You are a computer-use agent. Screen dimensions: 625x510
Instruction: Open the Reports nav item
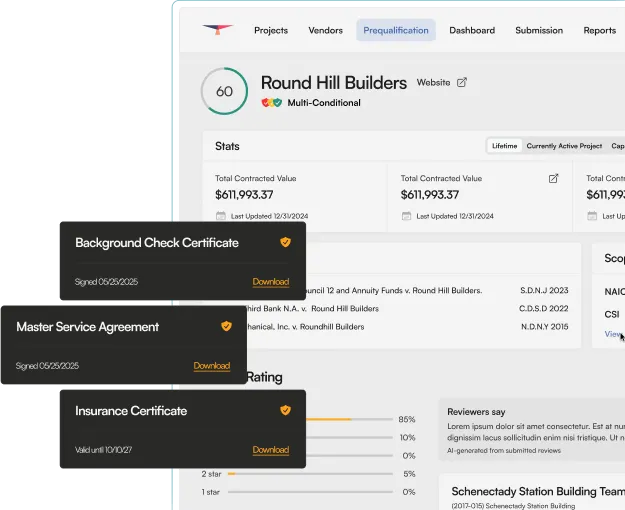click(x=599, y=30)
